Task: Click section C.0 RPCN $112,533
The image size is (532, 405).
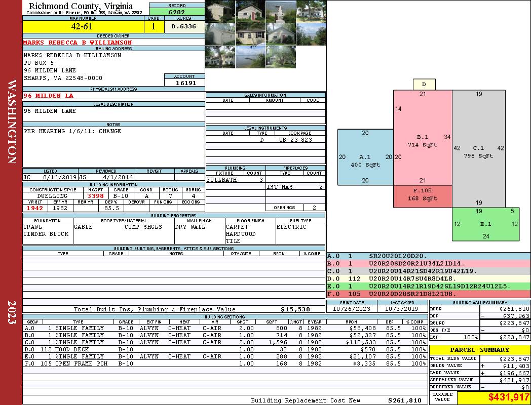Action: coord(361,342)
